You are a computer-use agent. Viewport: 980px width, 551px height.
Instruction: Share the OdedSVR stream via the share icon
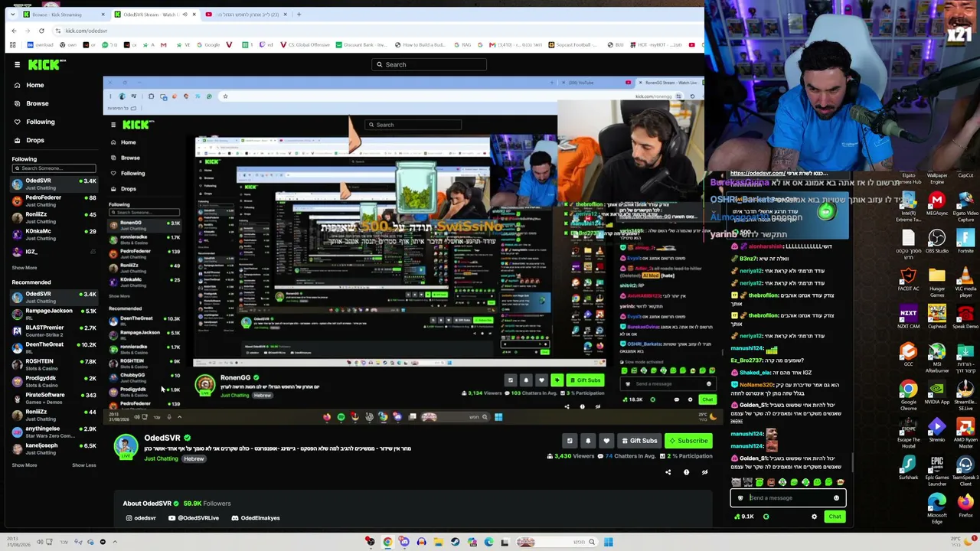coord(668,472)
